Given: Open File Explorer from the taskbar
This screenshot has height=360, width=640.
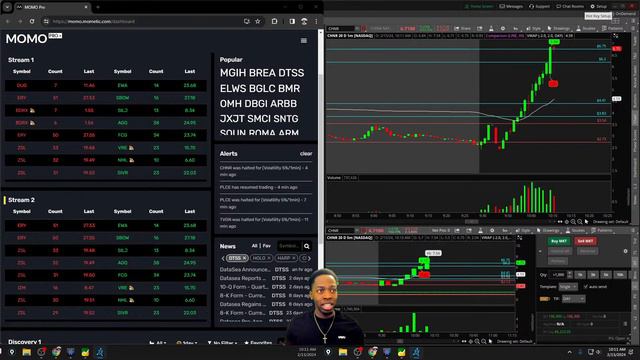Looking at the screenshot, I should click(x=27, y=352).
